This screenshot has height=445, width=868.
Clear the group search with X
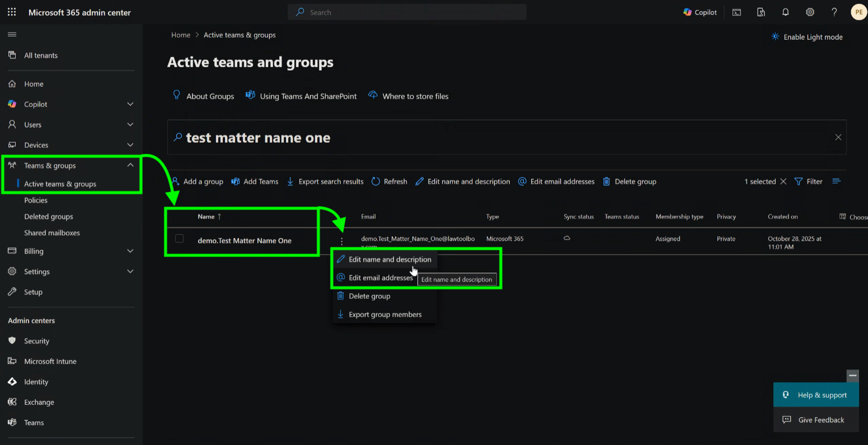pos(838,137)
